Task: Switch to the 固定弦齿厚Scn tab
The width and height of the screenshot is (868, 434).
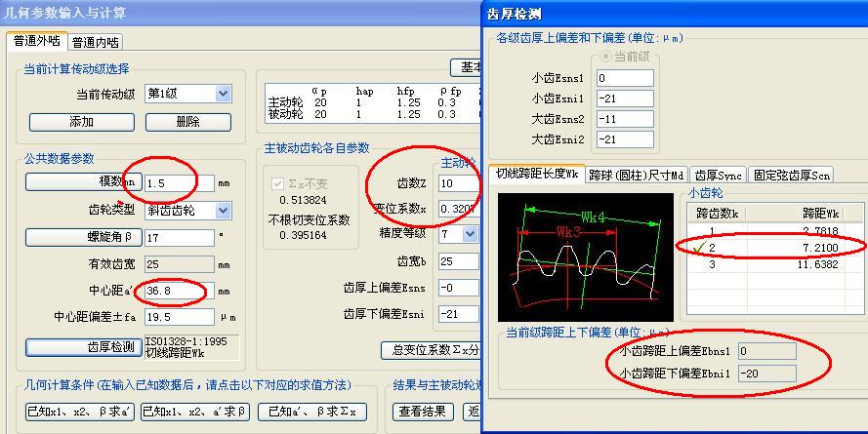Action: click(x=792, y=176)
